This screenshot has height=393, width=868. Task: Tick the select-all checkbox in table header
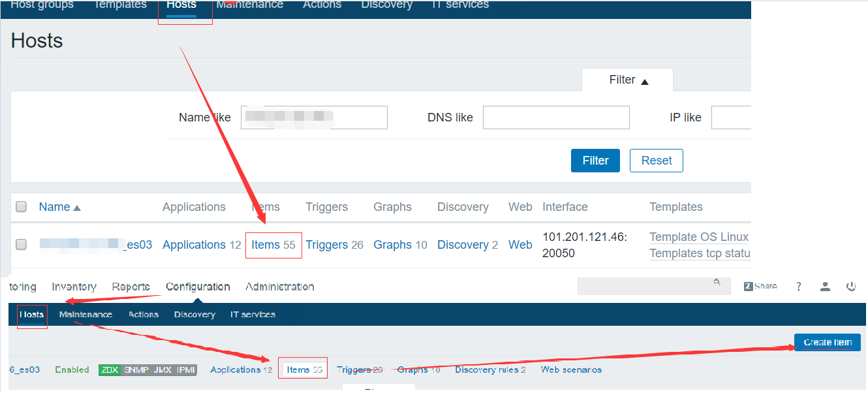click(21, 207)
